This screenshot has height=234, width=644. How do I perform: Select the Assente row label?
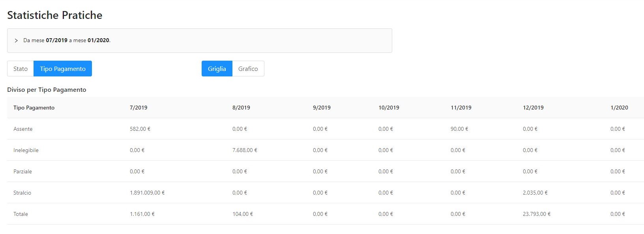23,129
